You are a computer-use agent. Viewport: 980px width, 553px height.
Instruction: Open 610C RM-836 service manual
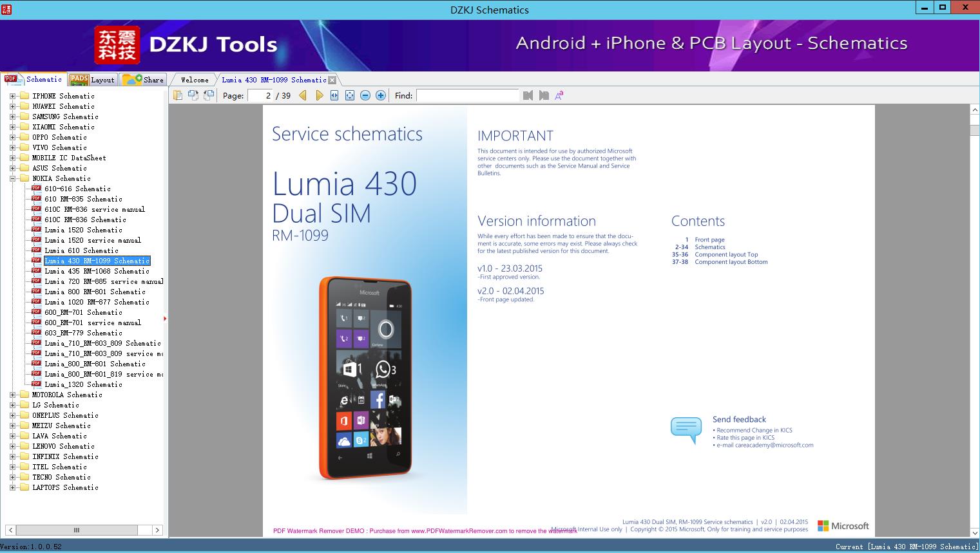click(95, 209)
